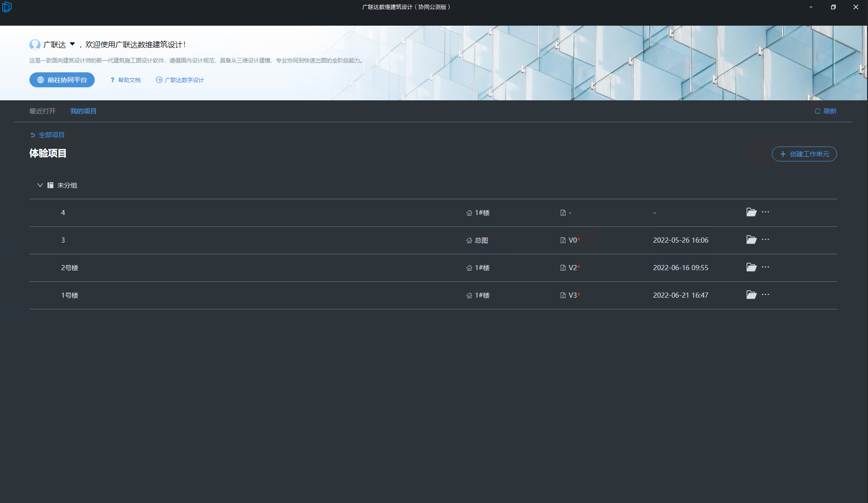
Task: Collapse the 未分组 group chevron
Action: click(x=40, y=185)
